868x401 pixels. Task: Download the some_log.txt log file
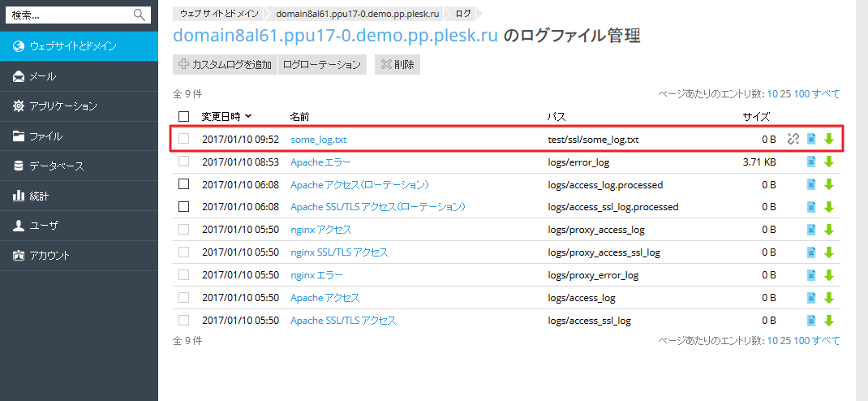(828, 139)
